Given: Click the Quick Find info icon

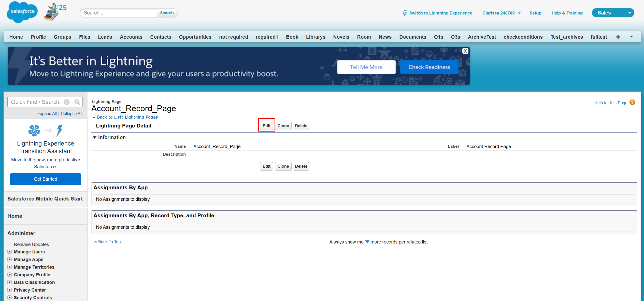Looking at the screenshot, I should pos(67,102).
